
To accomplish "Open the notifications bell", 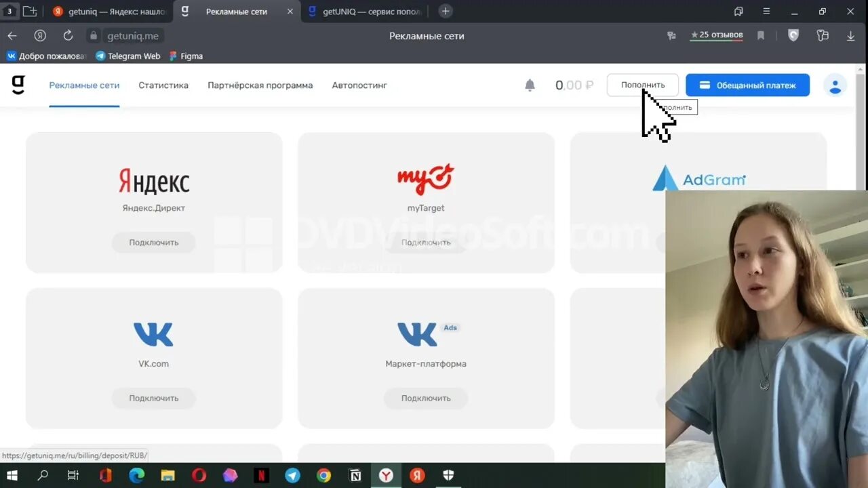I will tap(530, 85).
